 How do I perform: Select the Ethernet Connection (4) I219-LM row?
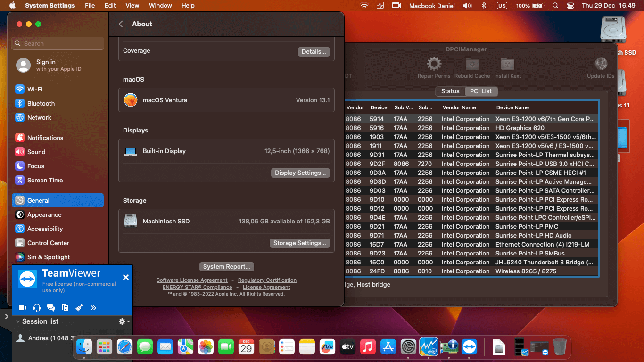471,244
